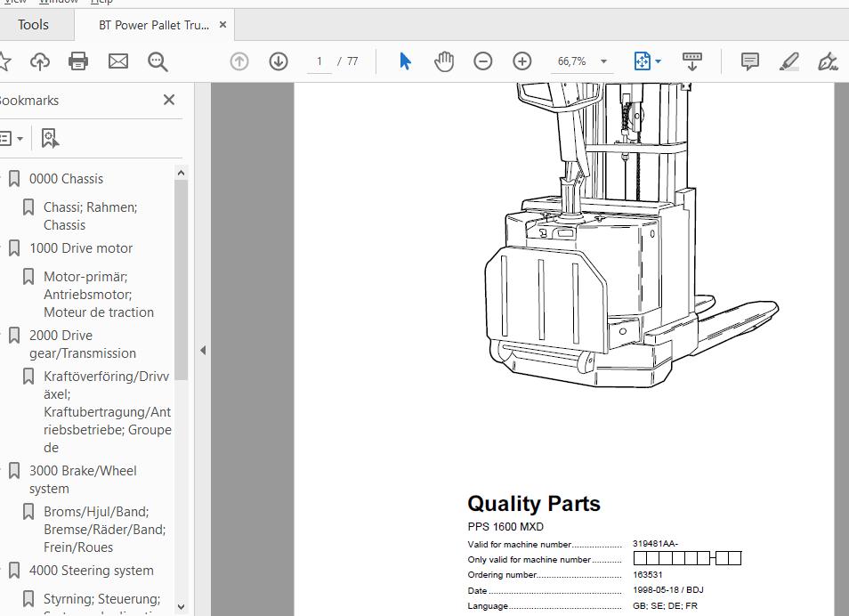Screen dimensions: 849x616
Task: Open the find text magnifier tool
Action: click(x=158, y=61)
